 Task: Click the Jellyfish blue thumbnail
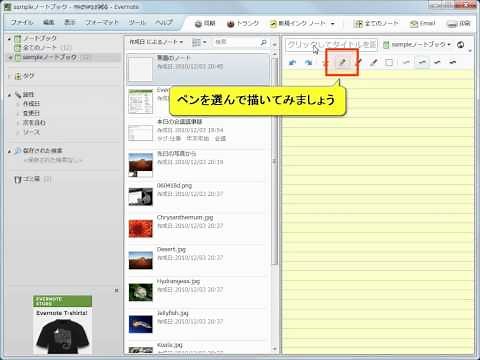140,324
